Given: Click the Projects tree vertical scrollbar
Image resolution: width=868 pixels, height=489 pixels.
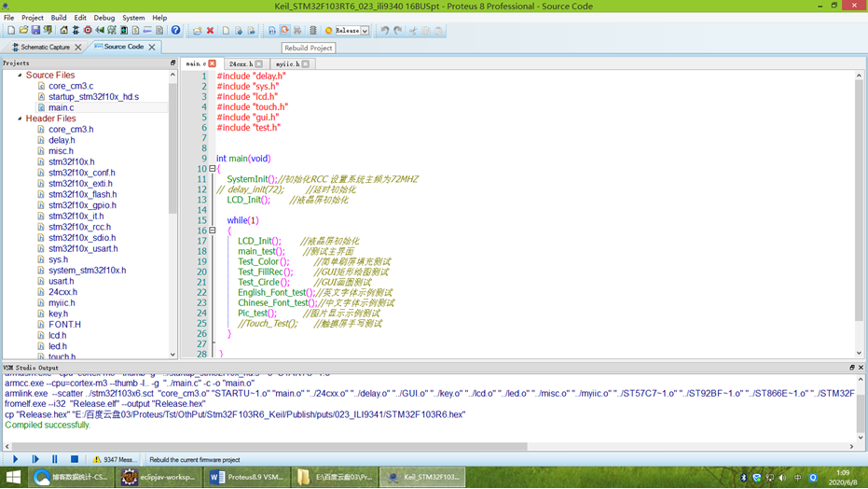Looking at the screenshot, I should click(x=172, y=147).
